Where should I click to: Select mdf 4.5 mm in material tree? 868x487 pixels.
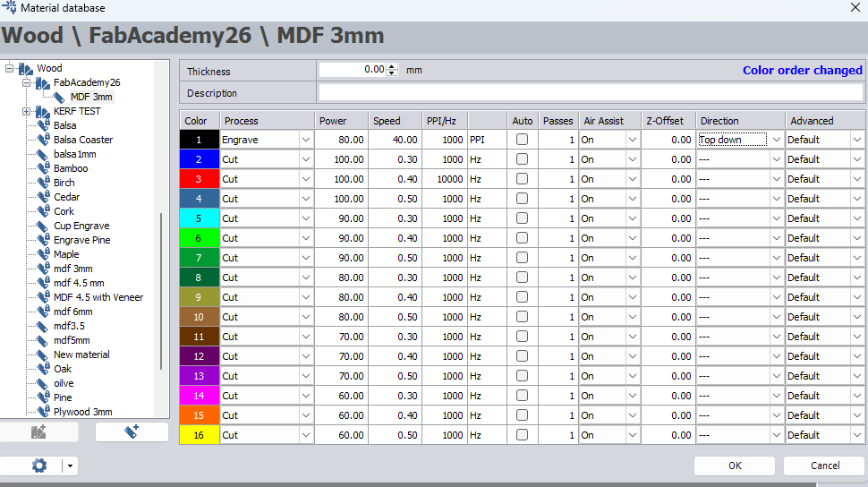pos(79,283)
